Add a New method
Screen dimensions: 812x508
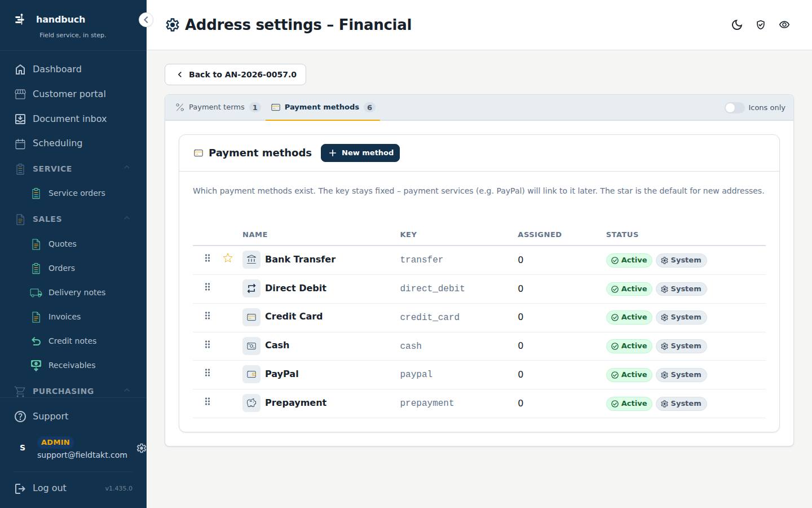[x=360, y=153]
